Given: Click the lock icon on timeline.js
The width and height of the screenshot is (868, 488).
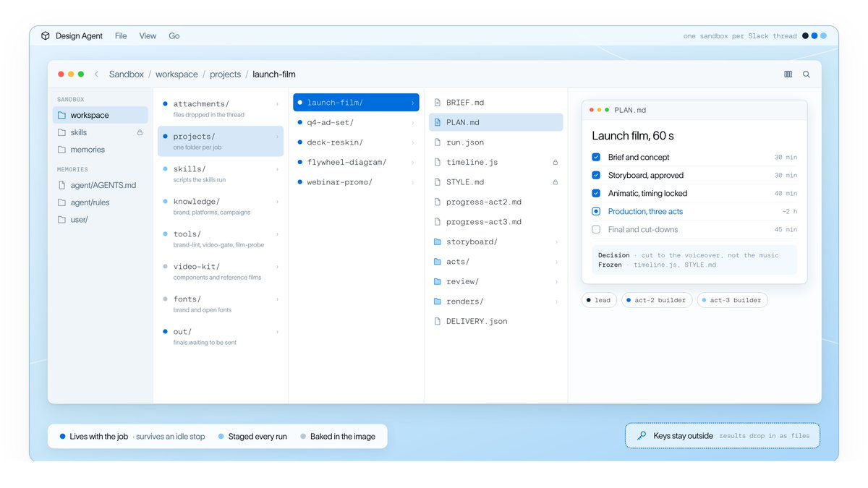Looking at the screenshot, I should [556, 163].
